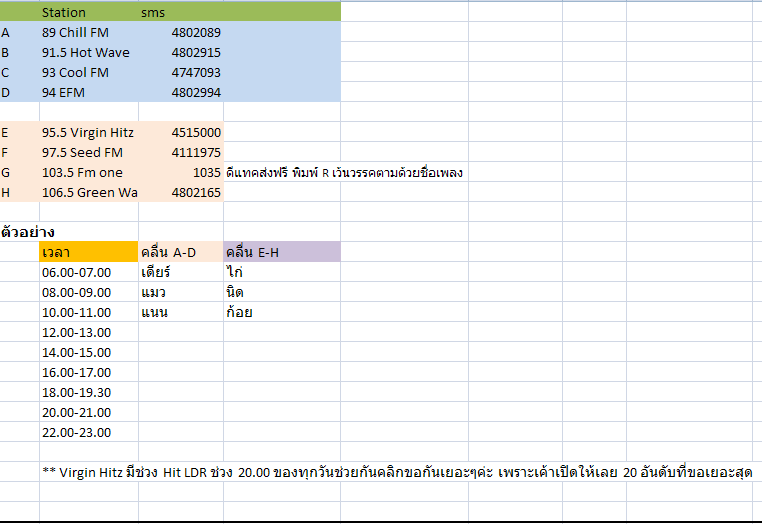Select the row letter B cell
Viewport: 762px width, 524px height.
tap(19, 52)
